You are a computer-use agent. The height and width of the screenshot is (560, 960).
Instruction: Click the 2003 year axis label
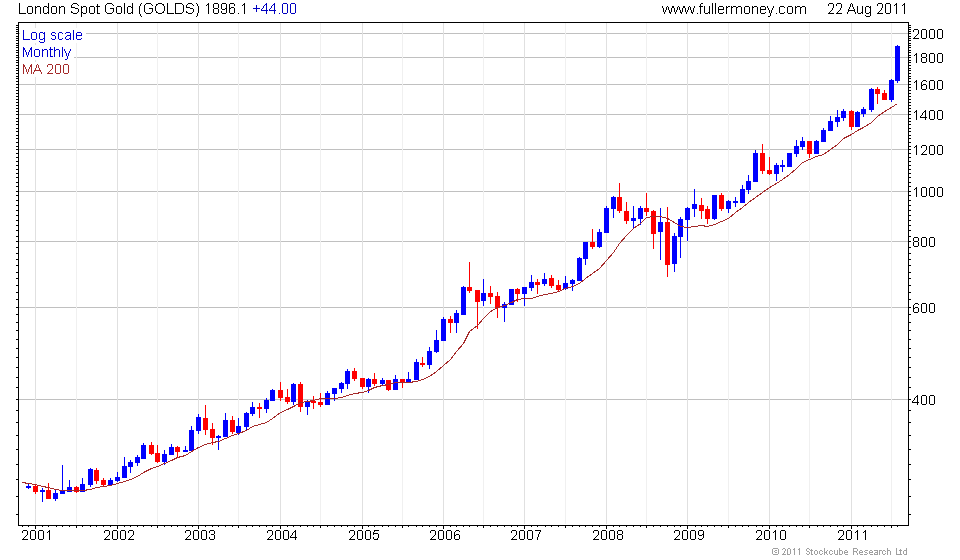tap(200, 536)
